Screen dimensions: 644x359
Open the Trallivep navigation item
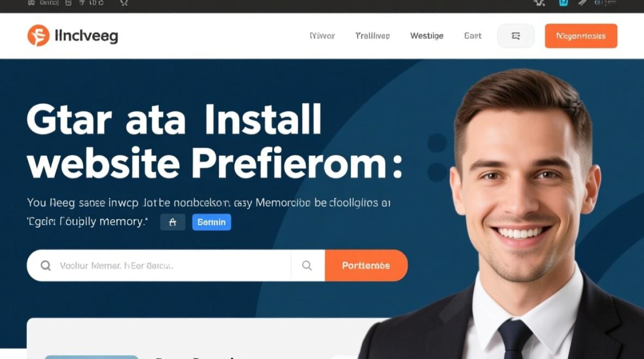(x=372, y=36)
